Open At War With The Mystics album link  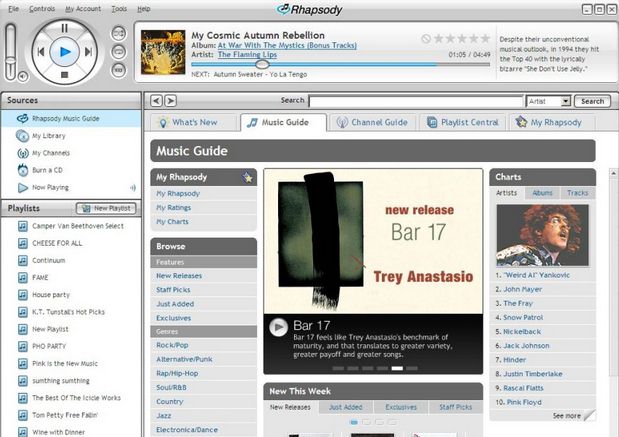click(x=287, y=45)
